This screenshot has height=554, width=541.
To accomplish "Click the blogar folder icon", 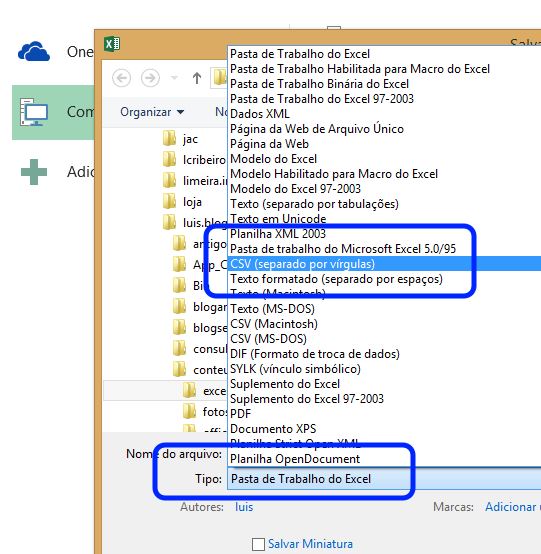I will [x=180, y=306].
